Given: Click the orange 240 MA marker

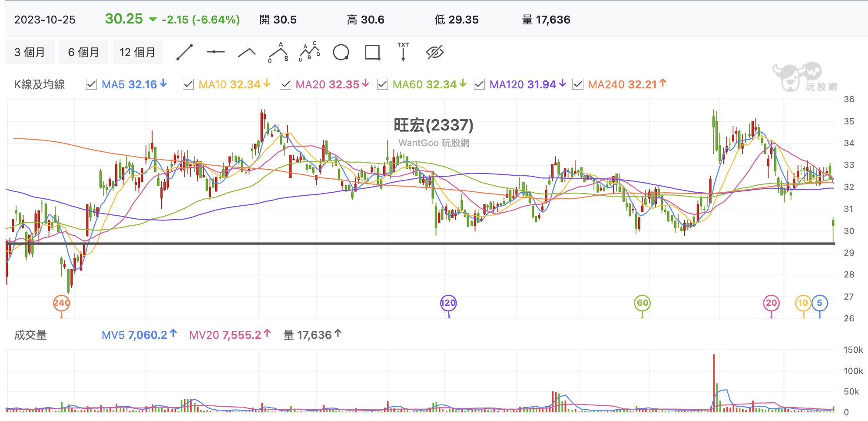Looking at the screenshot, I should (61, 303).
